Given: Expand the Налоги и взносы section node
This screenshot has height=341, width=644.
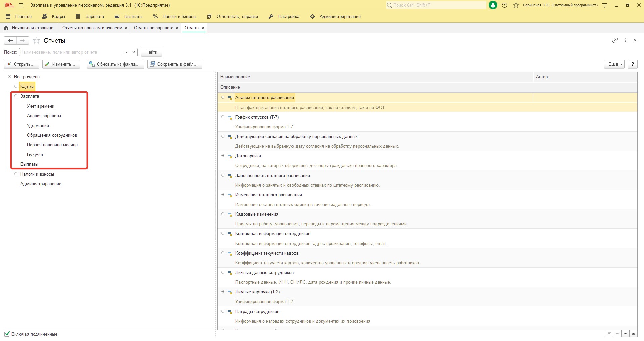Looking at the screenshot, I should click(x=16, y=174).
